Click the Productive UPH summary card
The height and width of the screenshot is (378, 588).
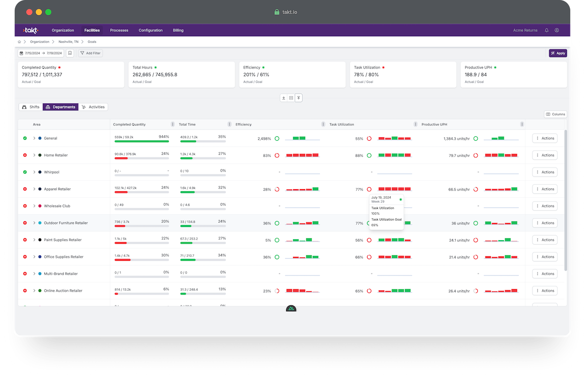coord(514,75)
